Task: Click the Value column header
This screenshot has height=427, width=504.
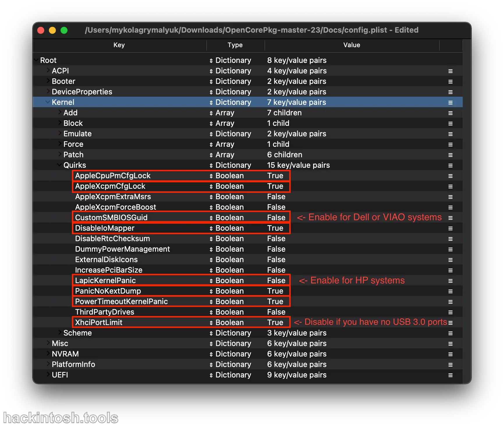Action: [352, 45]
